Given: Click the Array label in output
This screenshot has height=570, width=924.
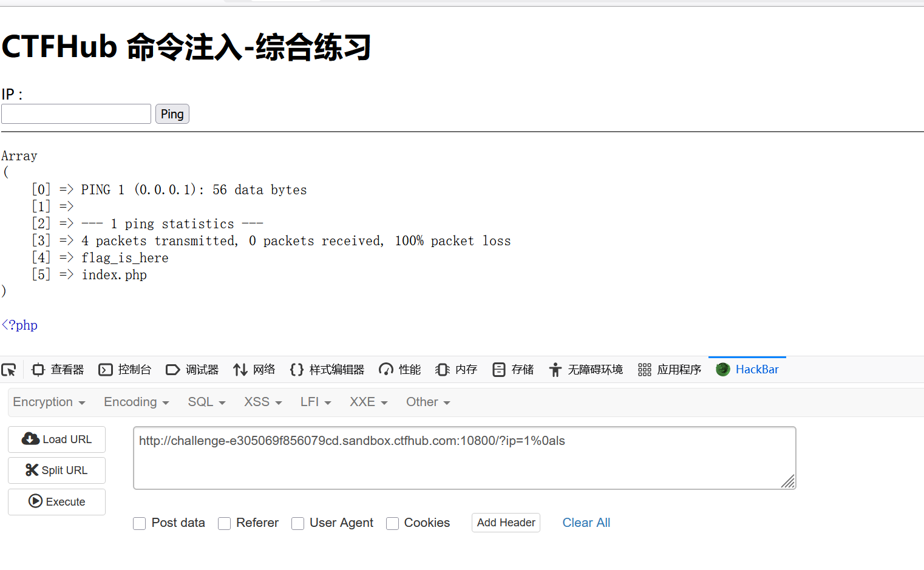Looking at the screenshot, I should click(19, 156).
